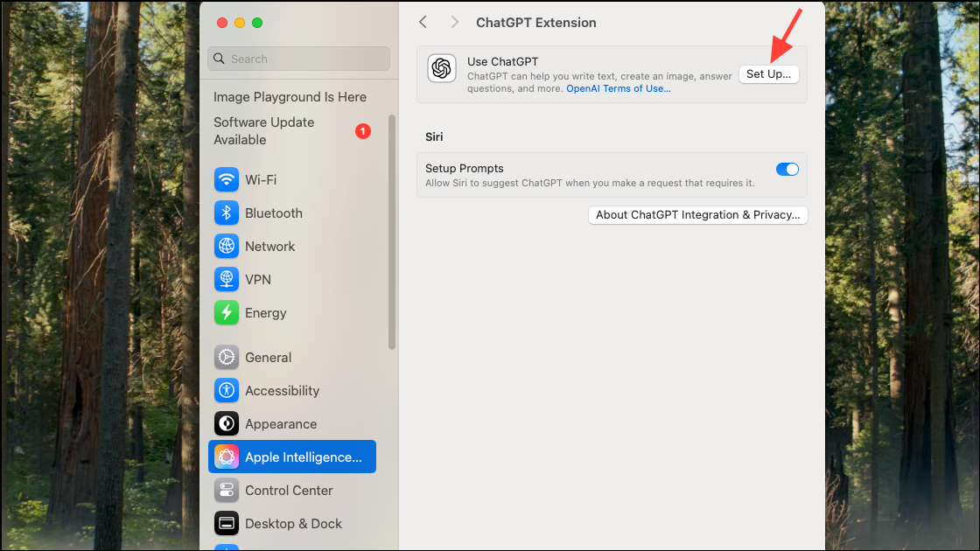The height and width of the screenshot is (551, 980).
Task: Go forward with the right chevron
Action: (454, 23)
